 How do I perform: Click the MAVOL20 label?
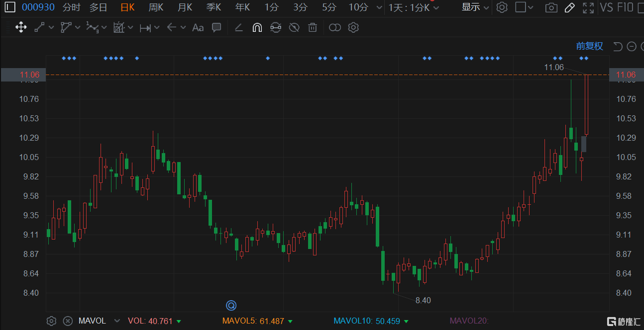coord(469,321)
